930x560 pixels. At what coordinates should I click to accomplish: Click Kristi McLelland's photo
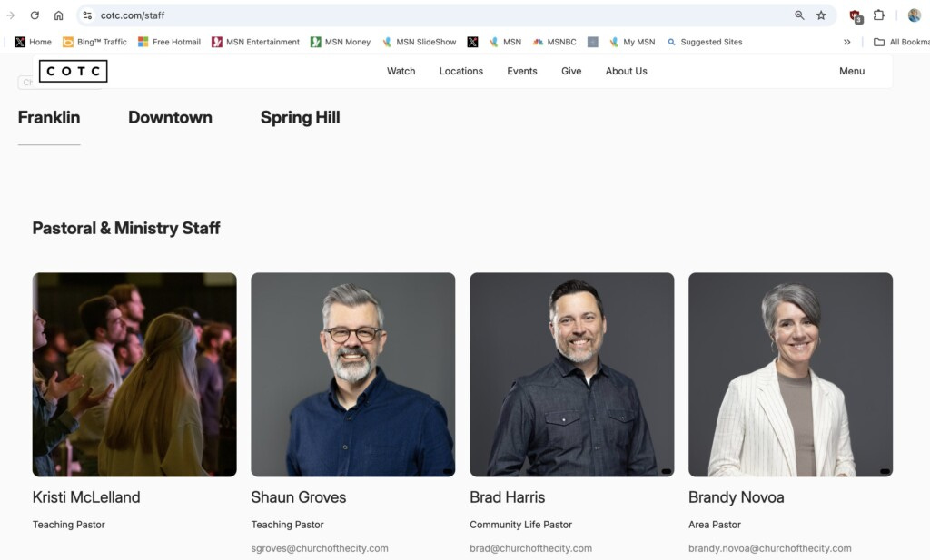134,375
